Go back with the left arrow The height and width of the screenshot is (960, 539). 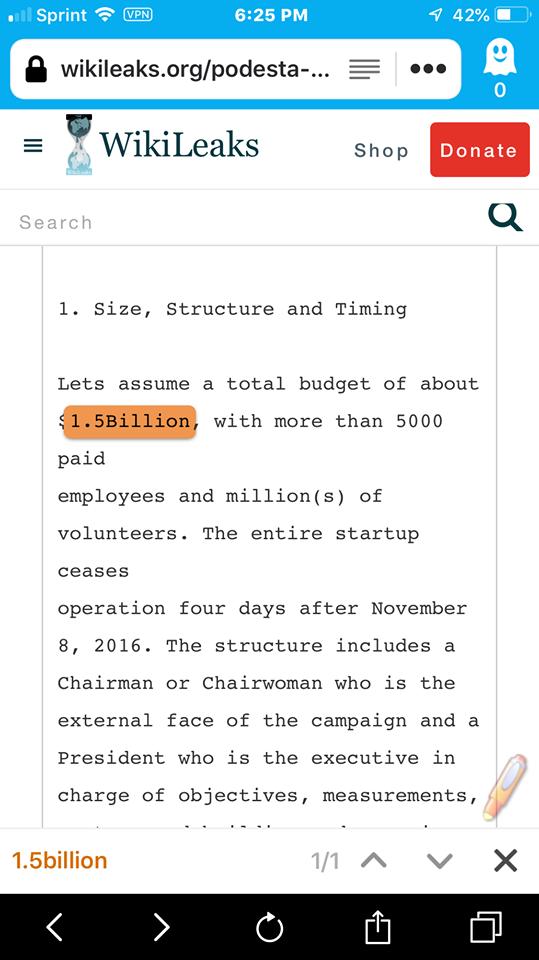pyautogui.click(x=55, y=927)
